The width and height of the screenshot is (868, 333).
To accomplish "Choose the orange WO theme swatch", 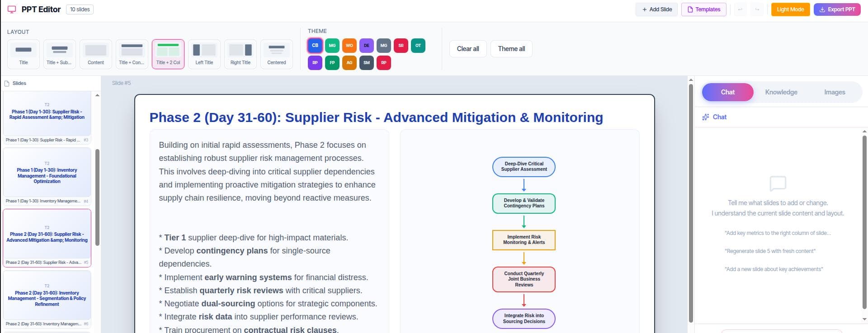I will point(349,45).
